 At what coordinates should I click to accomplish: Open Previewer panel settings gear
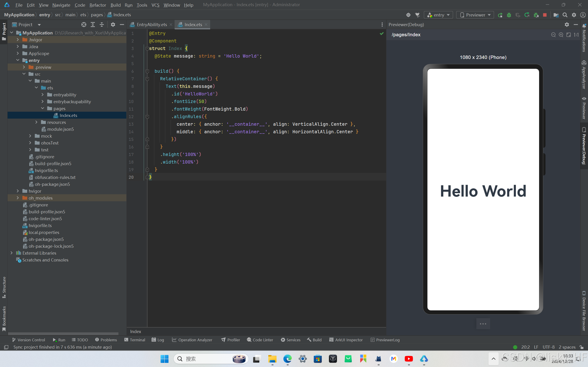click(567, 25)
